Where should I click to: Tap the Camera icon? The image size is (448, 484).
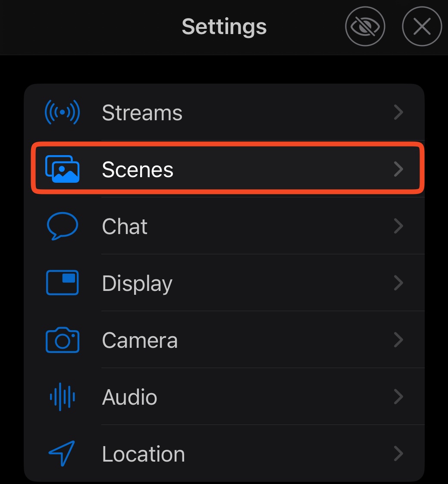(x=63, y=340)
